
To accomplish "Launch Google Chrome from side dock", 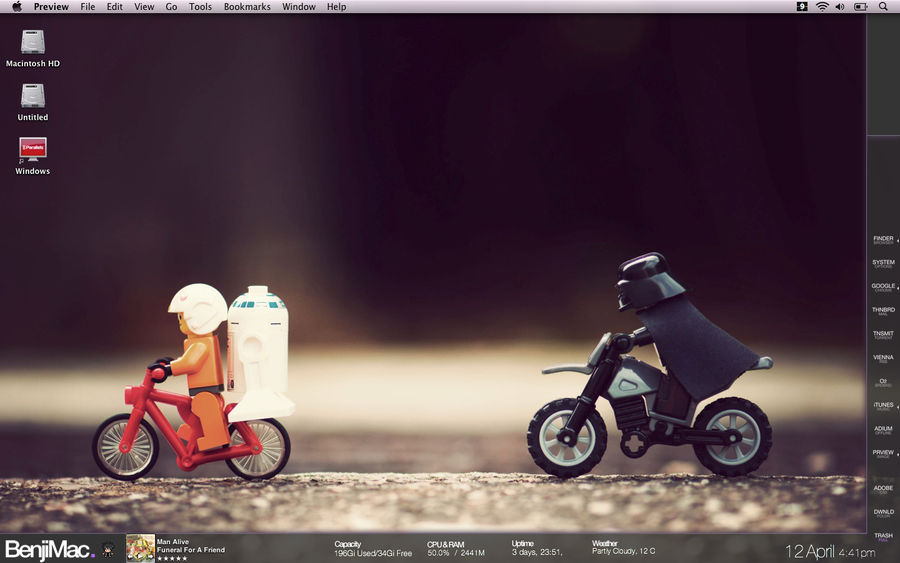I will (883, 287).
